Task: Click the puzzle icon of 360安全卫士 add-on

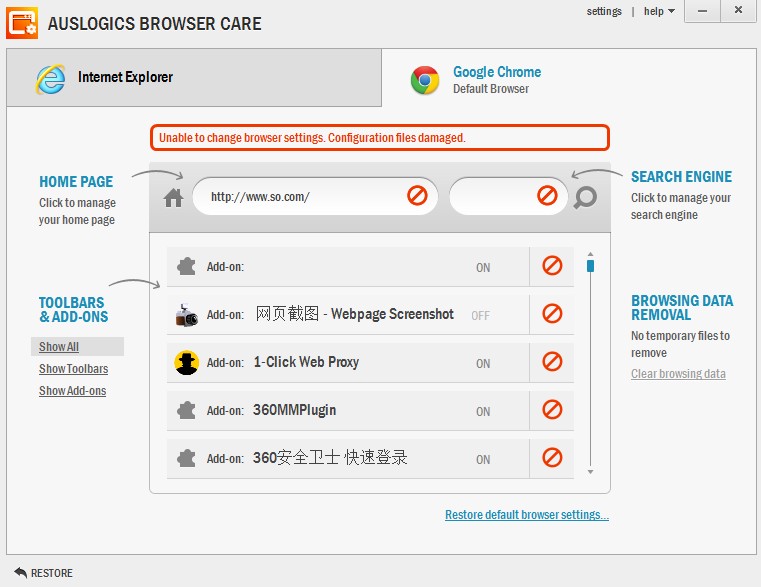Action: (x=186, y=458)
